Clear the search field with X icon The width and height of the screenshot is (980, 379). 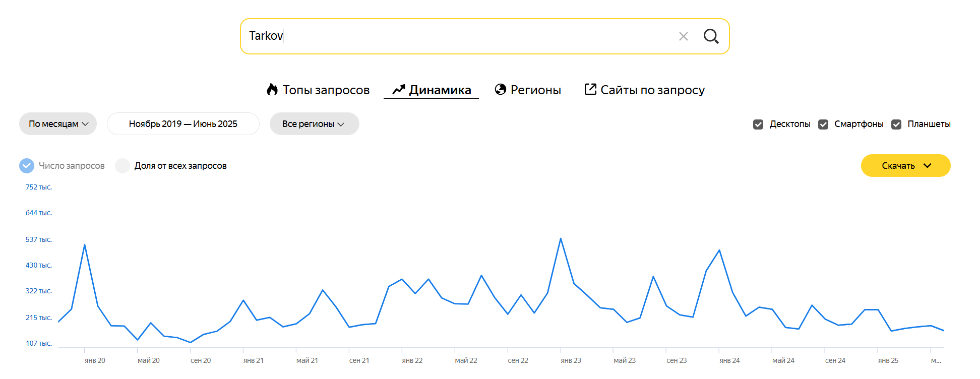683,36
